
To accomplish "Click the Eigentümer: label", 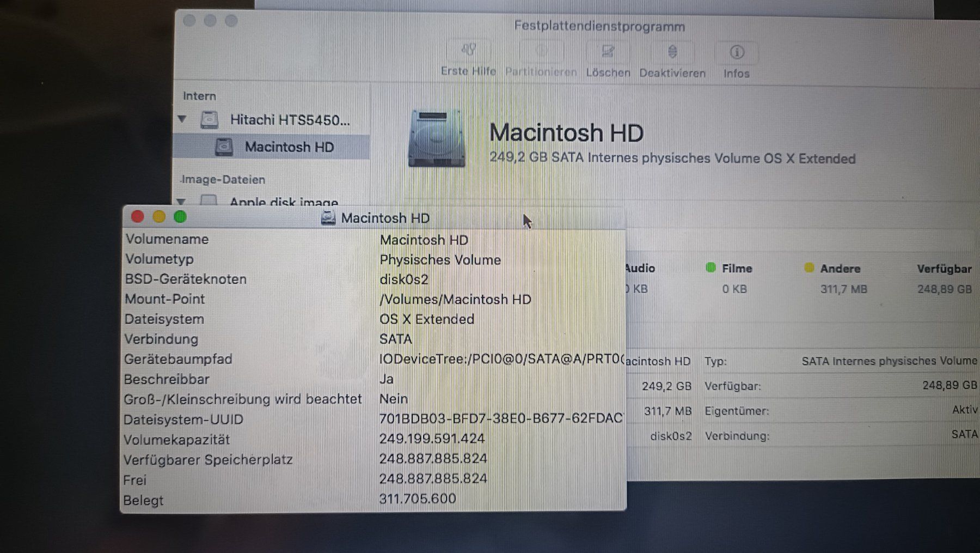I will pos(737,411).
